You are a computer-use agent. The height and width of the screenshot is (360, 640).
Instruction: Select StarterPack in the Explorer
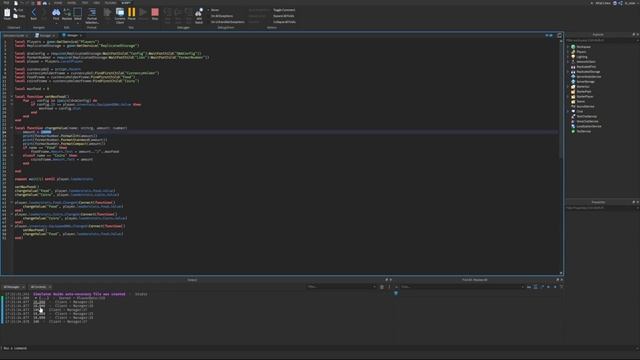coord(584,91)
